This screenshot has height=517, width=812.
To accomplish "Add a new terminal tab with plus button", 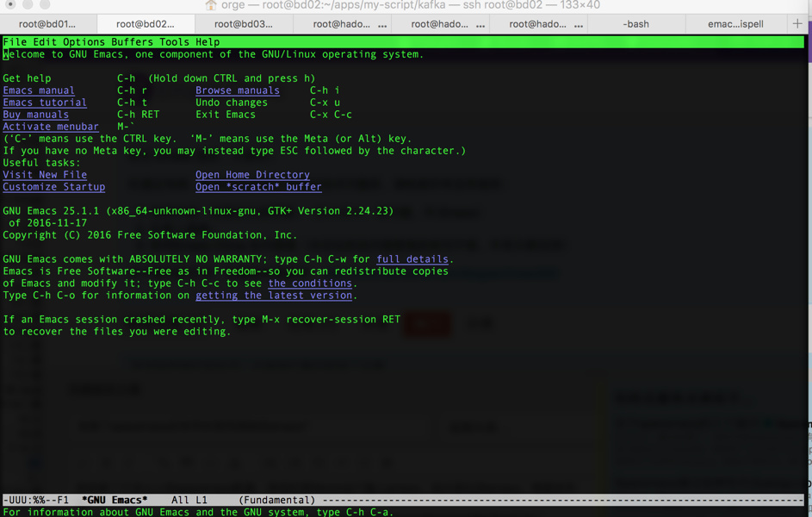I will [797, 24].
